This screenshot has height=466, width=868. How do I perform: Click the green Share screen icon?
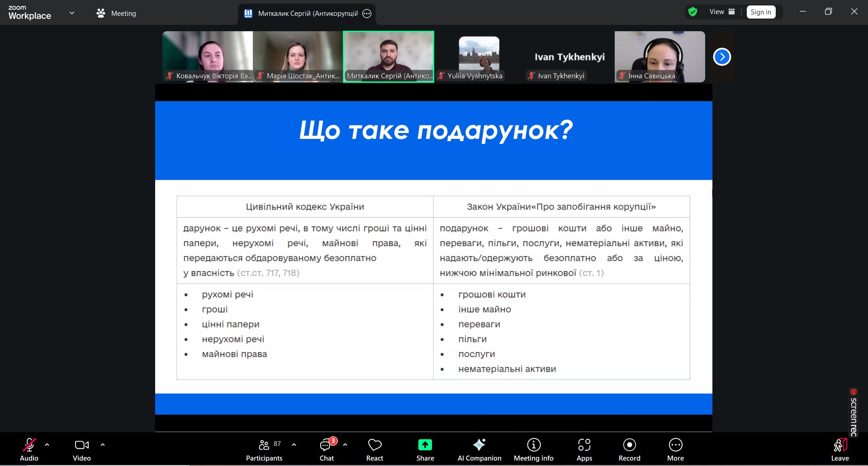click(425, 445)
